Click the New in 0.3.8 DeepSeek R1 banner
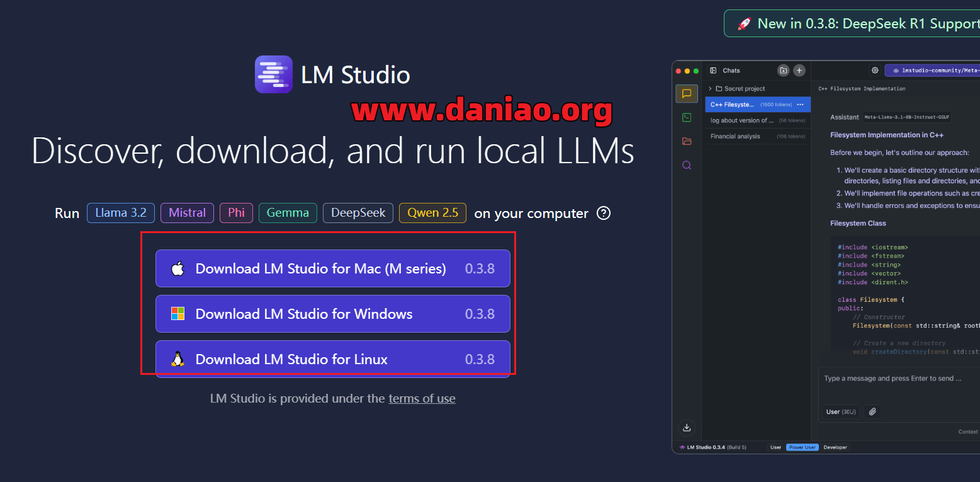The height and width of the screenshot is (482, 980). 852,24
